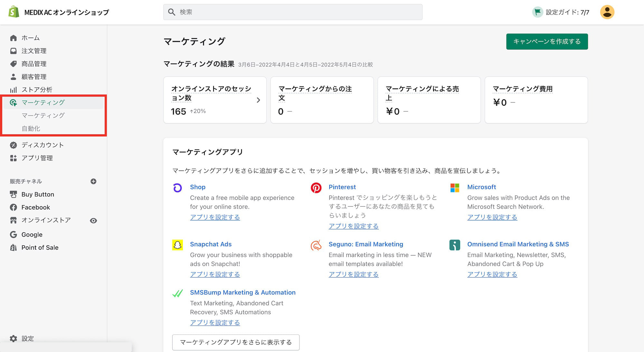Click the SMSBump checkmarks icon
This screenshot has height=352, width=644.
tap(177, 293)
